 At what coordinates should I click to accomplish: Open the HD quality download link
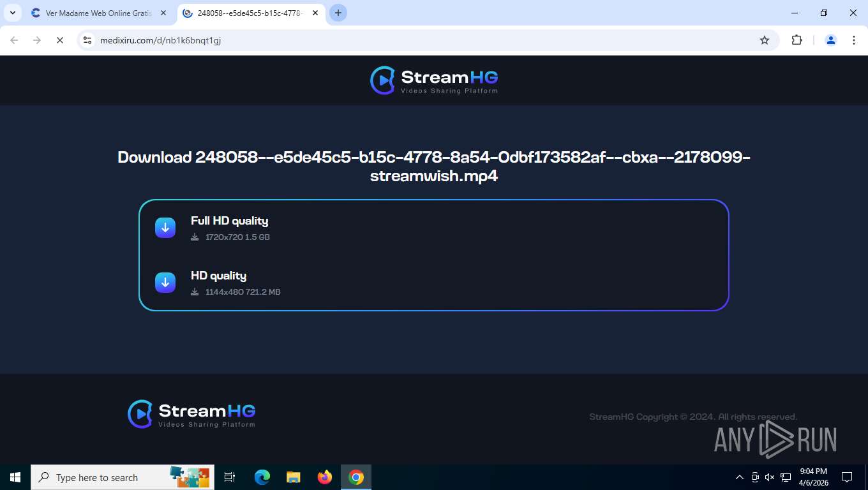(218, 276)
